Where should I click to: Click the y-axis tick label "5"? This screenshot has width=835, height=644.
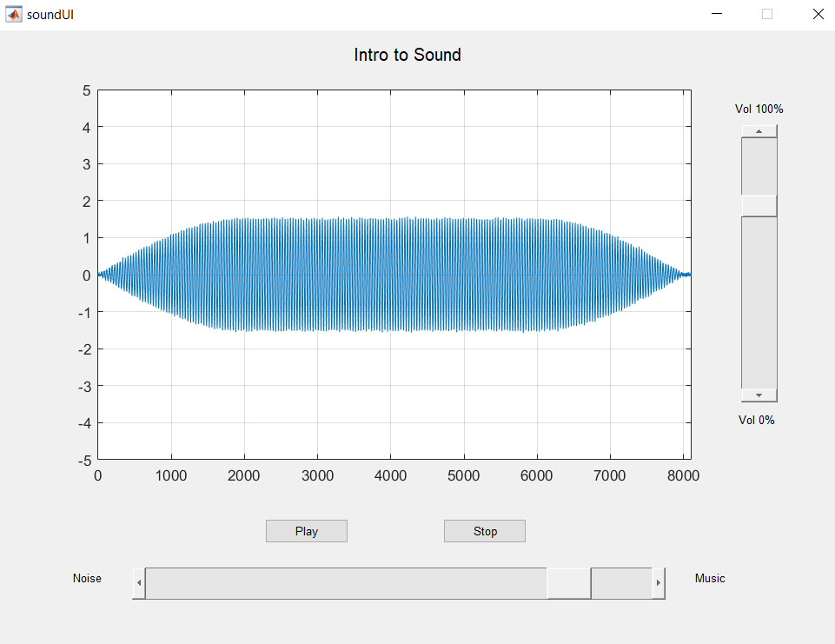[x=86, y=90]
